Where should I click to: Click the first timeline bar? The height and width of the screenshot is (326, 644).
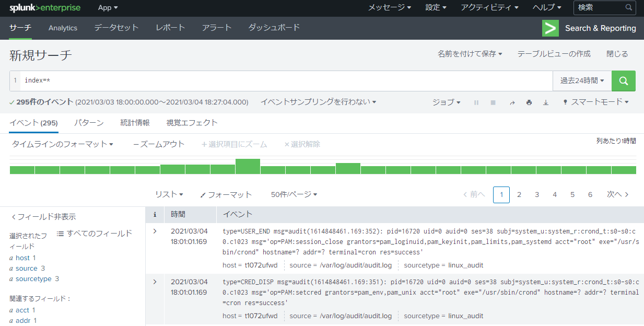[22, 170]
